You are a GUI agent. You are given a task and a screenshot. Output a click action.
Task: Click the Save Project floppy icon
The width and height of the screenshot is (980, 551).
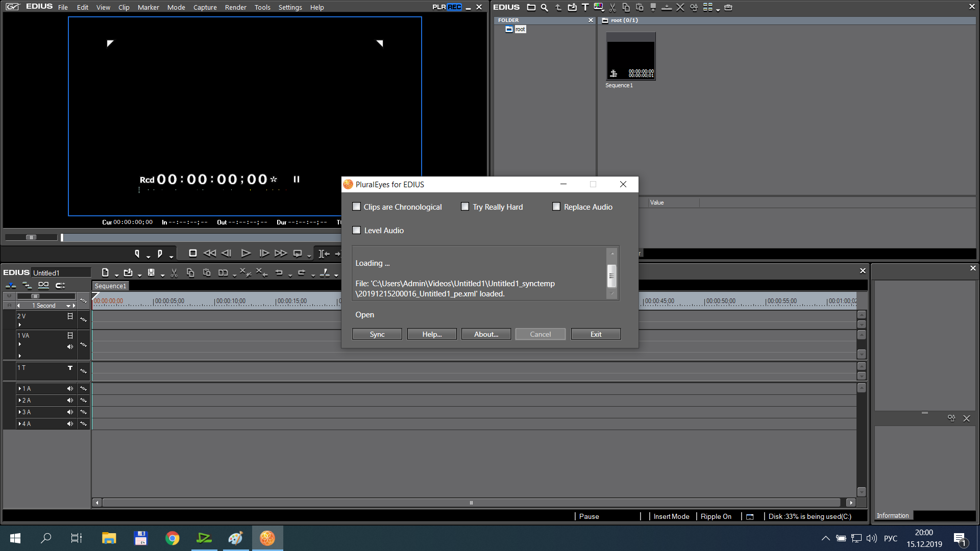[x=151, y=272]
